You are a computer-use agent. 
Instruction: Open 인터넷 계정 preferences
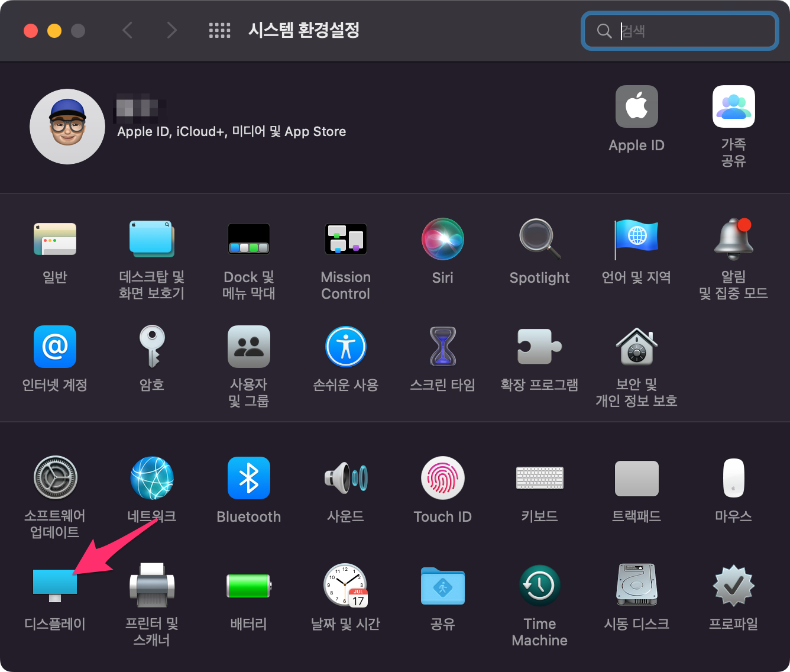[55, 347]
